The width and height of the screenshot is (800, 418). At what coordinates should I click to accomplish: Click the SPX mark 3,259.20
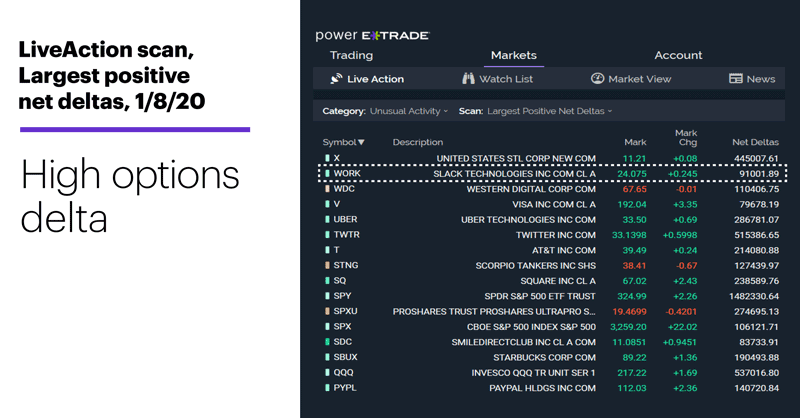click(628, 327)
